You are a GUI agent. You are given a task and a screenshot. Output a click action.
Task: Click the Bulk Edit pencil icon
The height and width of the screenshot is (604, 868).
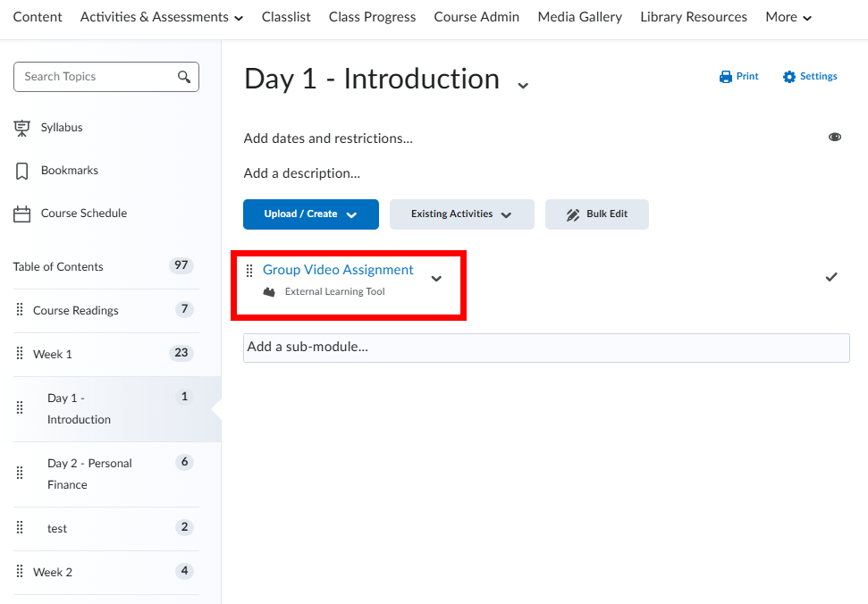tap(573, 214)
